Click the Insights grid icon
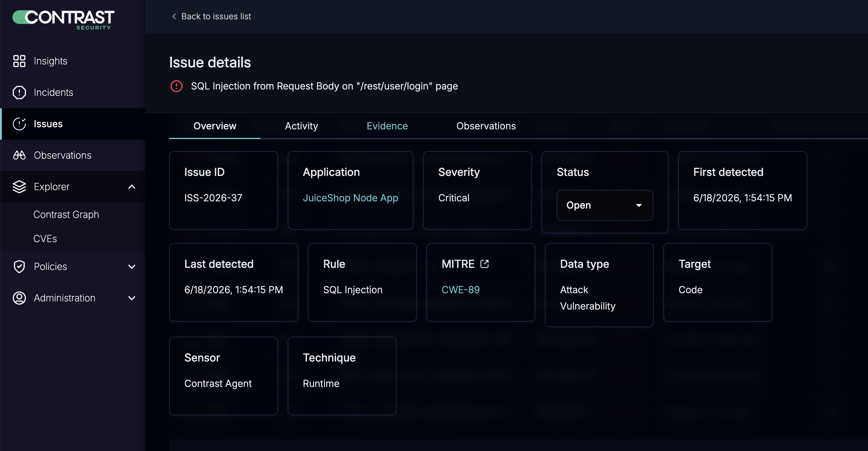This screenshot has width=868, height=451. [x=19, y=61]
